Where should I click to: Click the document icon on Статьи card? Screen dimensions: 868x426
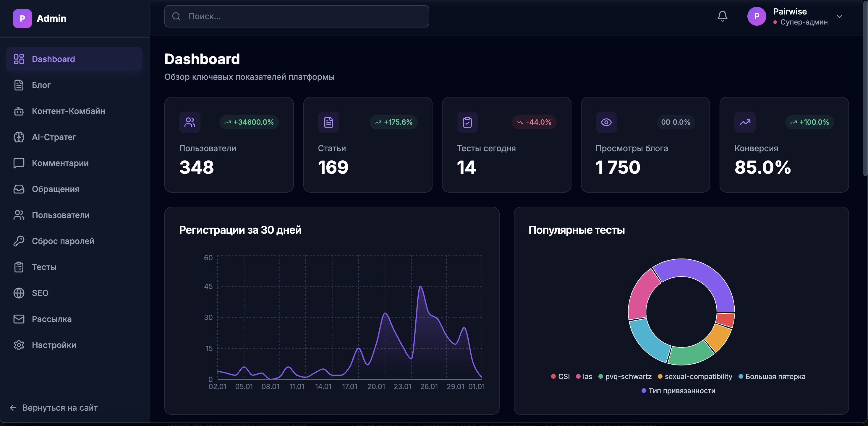click(328, 122)
